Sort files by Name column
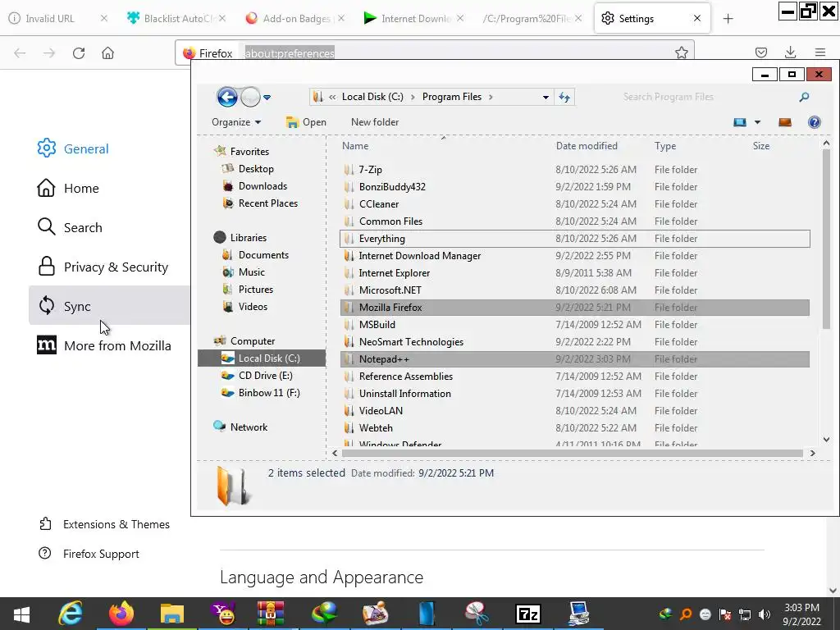Screen dimensions: 840x630 (355, 146)
